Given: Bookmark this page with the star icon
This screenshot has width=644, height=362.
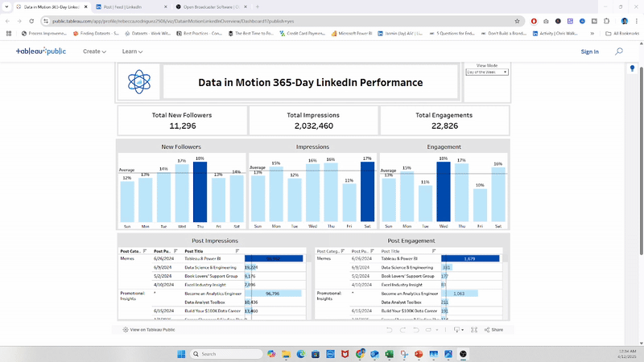Looking at the screenshot, I should 517,21.
